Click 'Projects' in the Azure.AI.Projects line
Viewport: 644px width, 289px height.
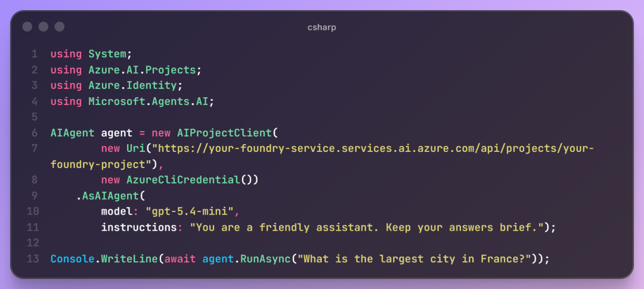(171, 70)
